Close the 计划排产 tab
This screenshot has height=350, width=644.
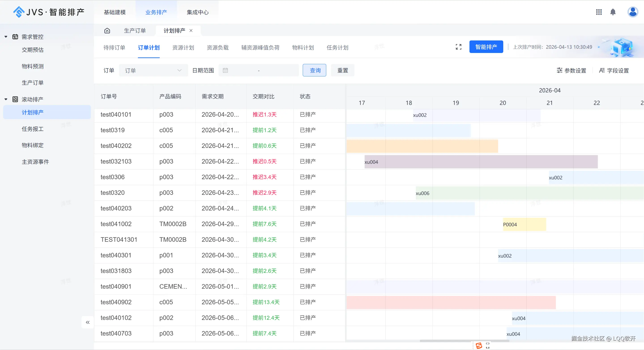[x=191, y=30]
